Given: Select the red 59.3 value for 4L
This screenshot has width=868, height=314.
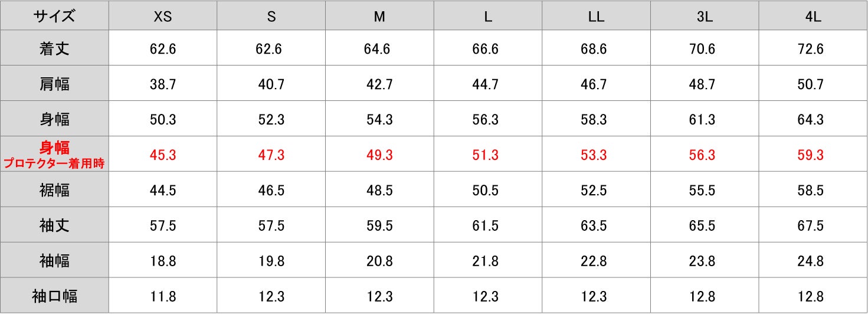Looking at the screenshot, I should pyautogui.click(x=811, y=155).
